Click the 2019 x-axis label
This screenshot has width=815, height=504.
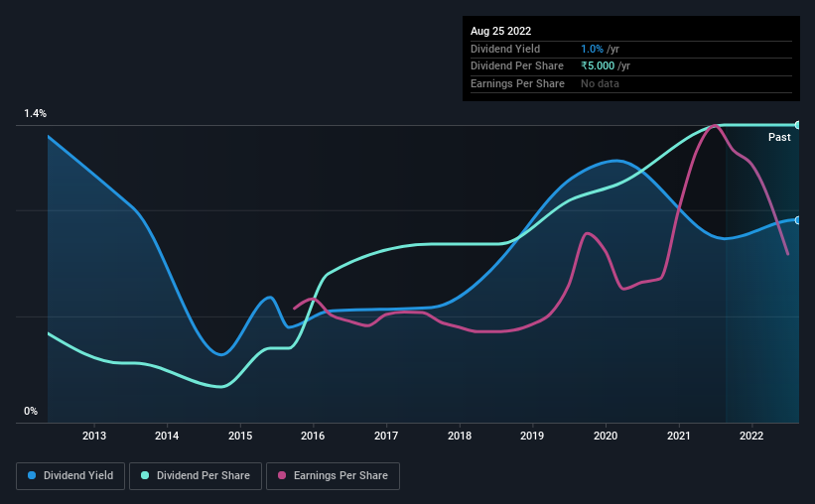click(x=532, y=436)
